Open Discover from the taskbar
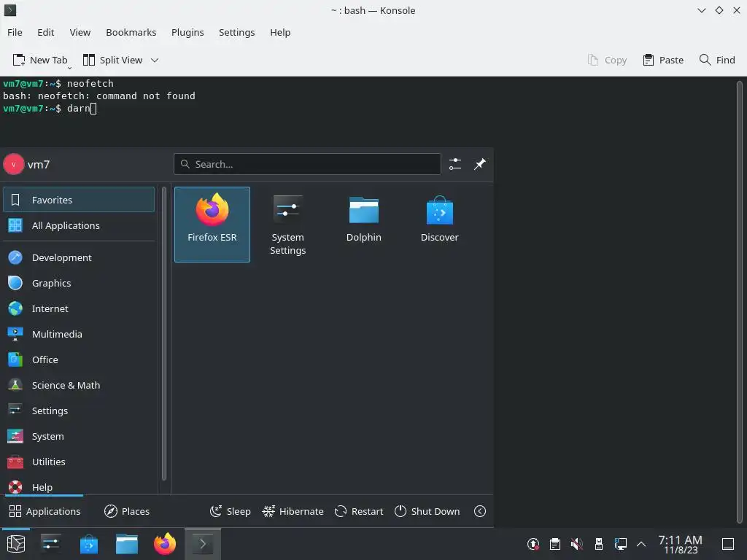747x560 pixels. pyautogui.click(x=88, y=544)
